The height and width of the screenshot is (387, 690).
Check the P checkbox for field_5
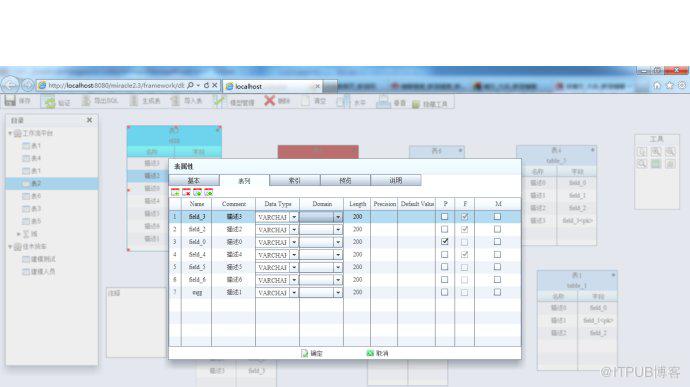coord(444,267)
